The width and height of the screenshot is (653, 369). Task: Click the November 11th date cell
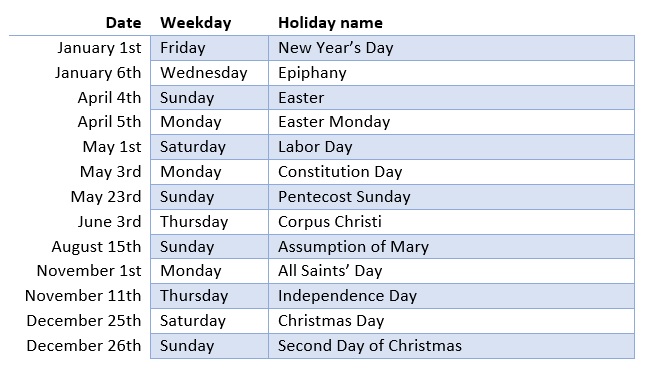click(x=83, y=296)
